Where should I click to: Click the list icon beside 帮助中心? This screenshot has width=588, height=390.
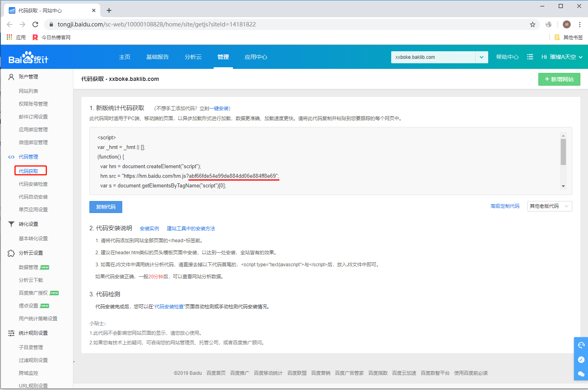530,57
